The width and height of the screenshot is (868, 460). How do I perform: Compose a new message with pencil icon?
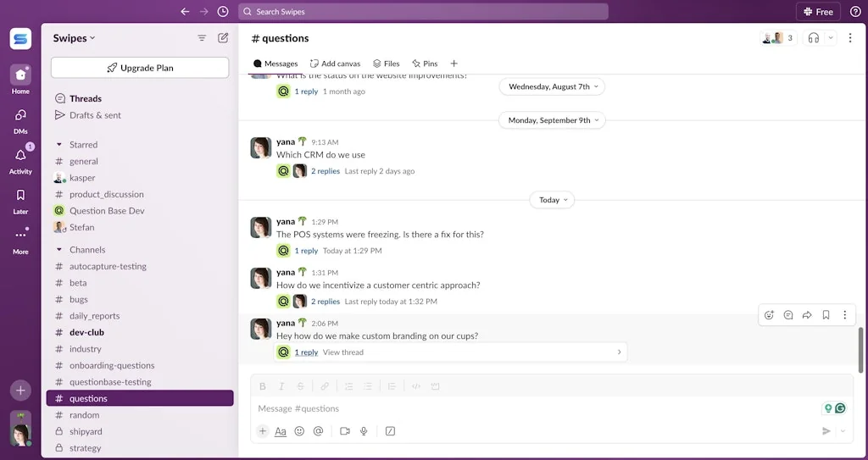pos(223,38)
